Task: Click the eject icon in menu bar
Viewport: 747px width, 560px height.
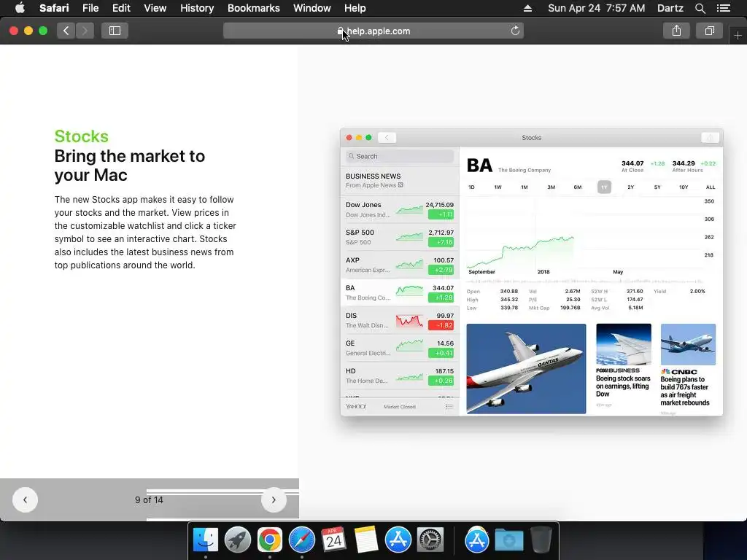Action: pos(527,8)
